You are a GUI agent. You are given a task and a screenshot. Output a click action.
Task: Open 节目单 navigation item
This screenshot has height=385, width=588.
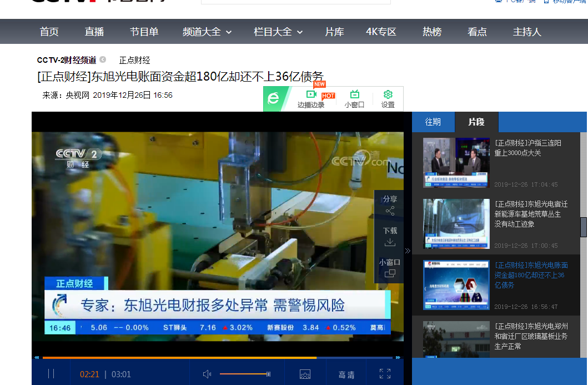coord(144,32)
